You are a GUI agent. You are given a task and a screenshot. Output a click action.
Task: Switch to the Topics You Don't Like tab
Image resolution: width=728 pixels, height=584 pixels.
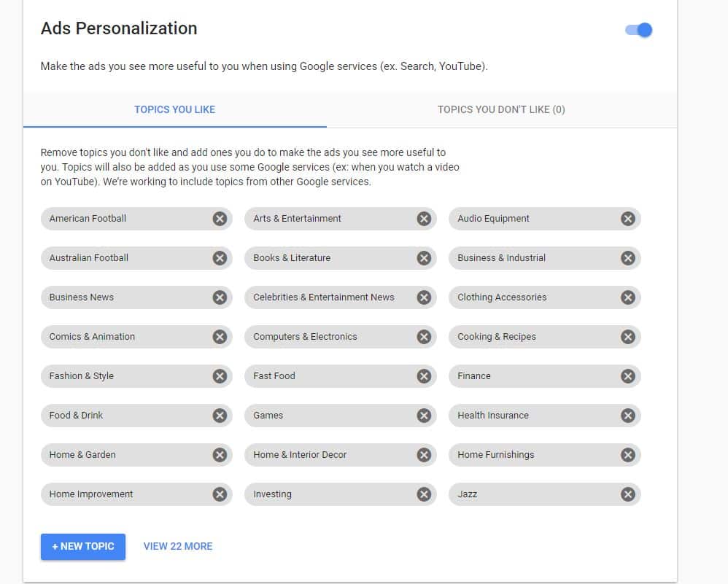501,109
